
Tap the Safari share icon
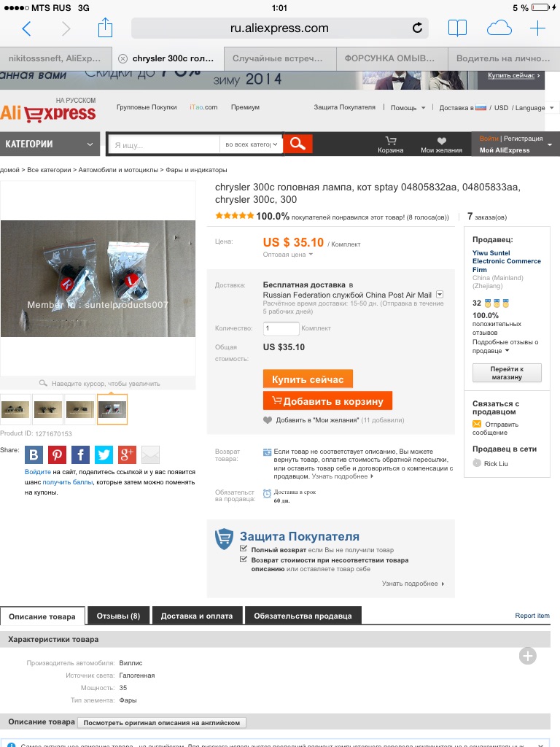[x=105, y=28]
